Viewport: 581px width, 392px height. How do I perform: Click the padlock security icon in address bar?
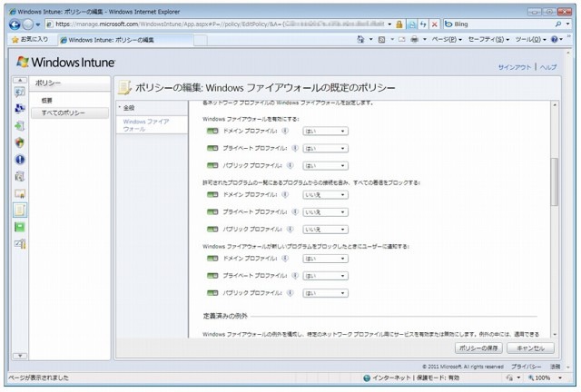coord(399,24)
